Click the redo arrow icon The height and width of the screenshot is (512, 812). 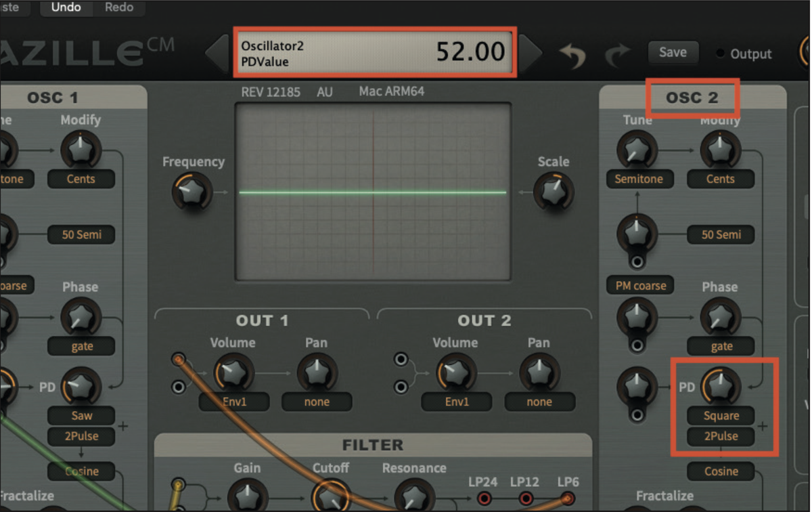click(x=618, y=54)
